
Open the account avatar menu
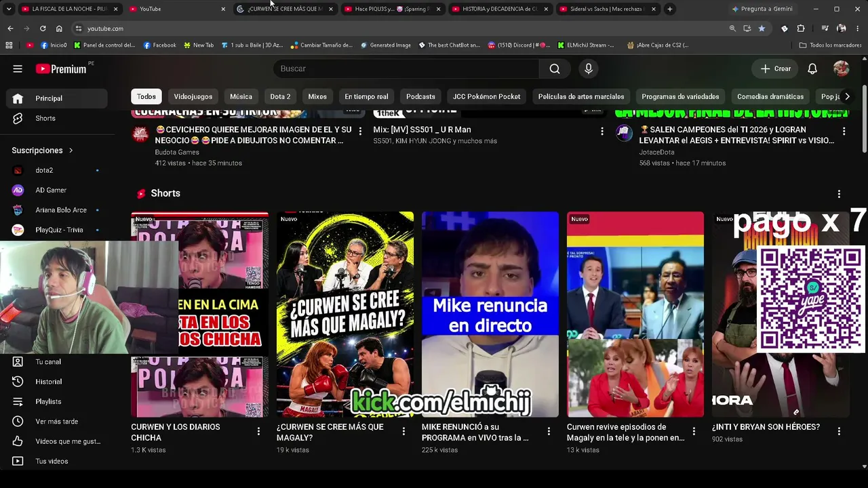[x=842, y=68]
